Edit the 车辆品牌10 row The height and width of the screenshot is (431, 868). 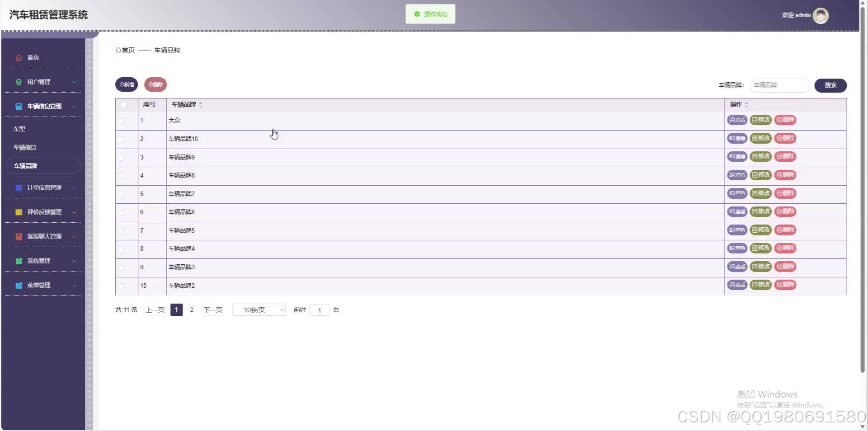coord(761,138)
